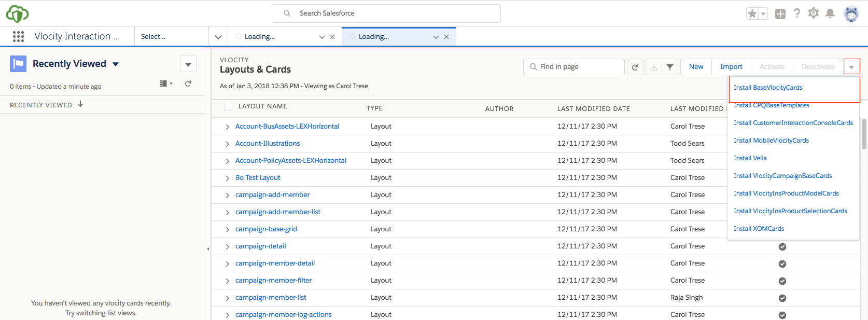
Task: Click the New button
Action: (696, 67)
